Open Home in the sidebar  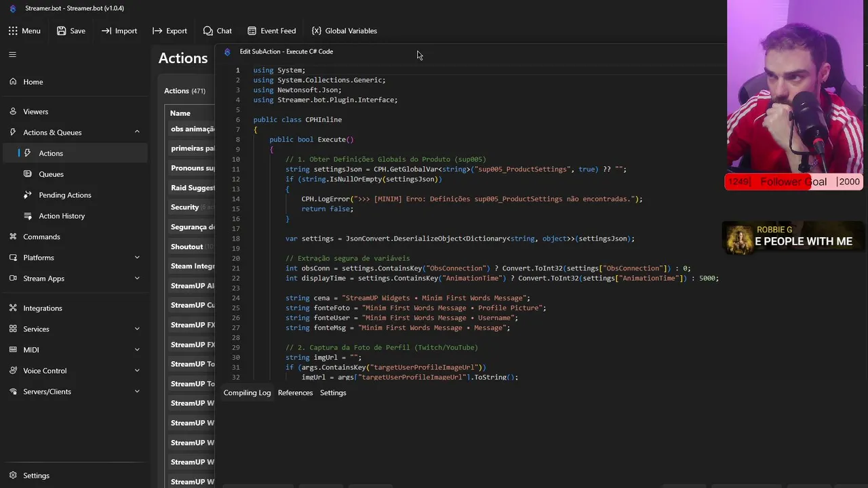(x=75, y=81)
